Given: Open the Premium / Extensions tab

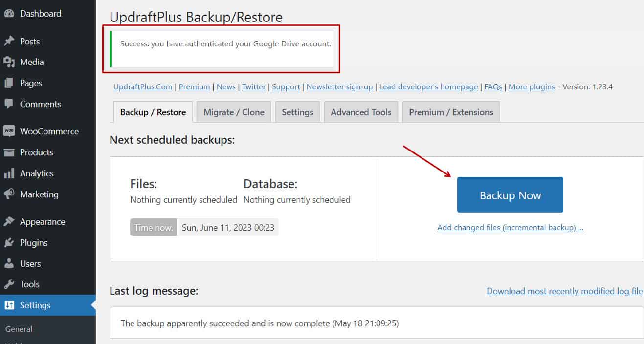Looking at the screenshot, I should click(451, 112).
